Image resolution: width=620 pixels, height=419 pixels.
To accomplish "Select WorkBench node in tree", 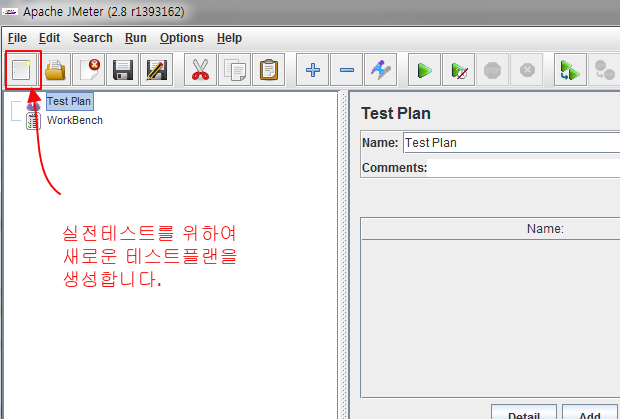I will [75, 120].
